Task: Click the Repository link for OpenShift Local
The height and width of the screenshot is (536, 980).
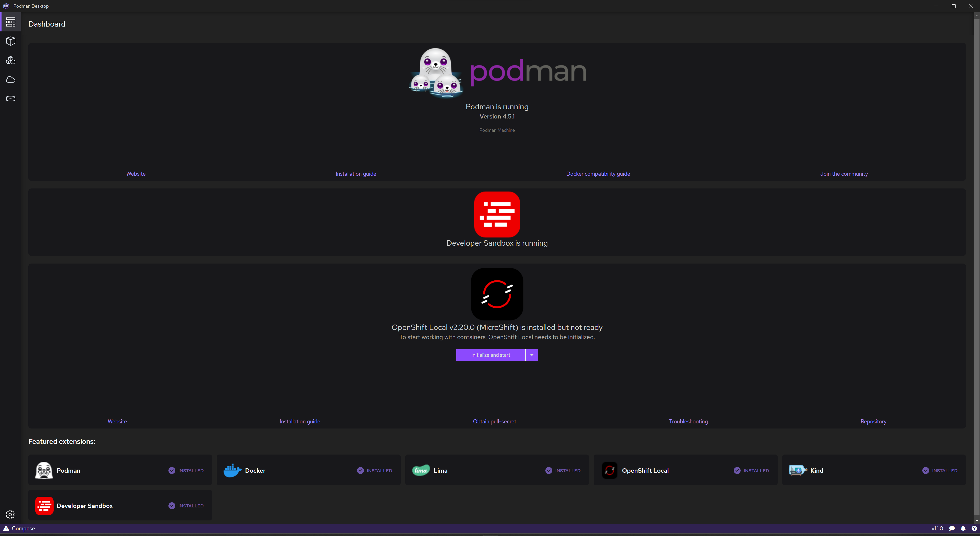Action: (x=874, y=421)
